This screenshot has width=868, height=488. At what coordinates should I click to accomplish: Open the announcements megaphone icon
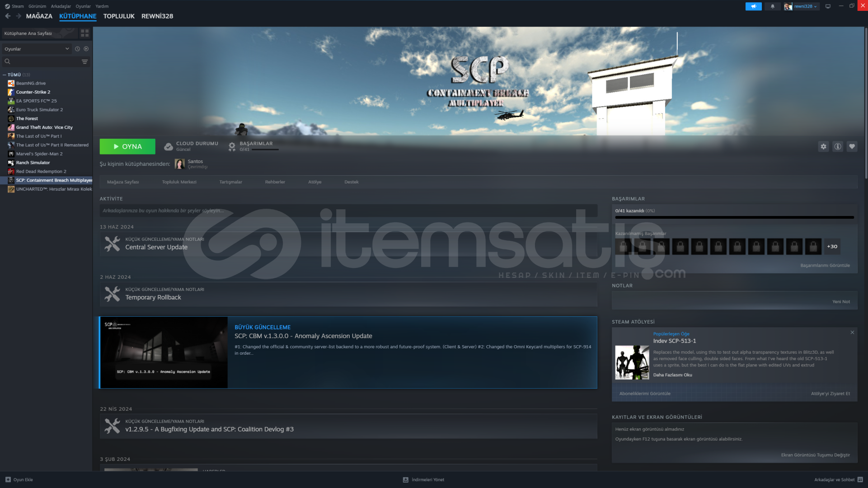[x=753, y=6]
